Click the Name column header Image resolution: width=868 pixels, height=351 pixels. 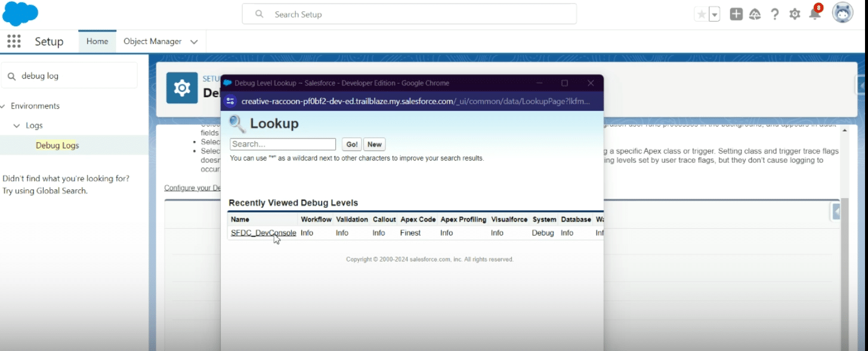240,220
